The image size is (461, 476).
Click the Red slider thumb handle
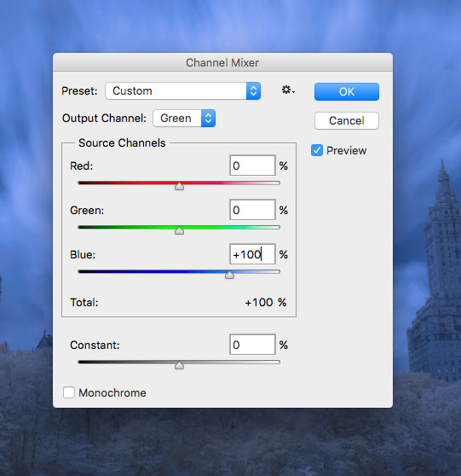179,186
